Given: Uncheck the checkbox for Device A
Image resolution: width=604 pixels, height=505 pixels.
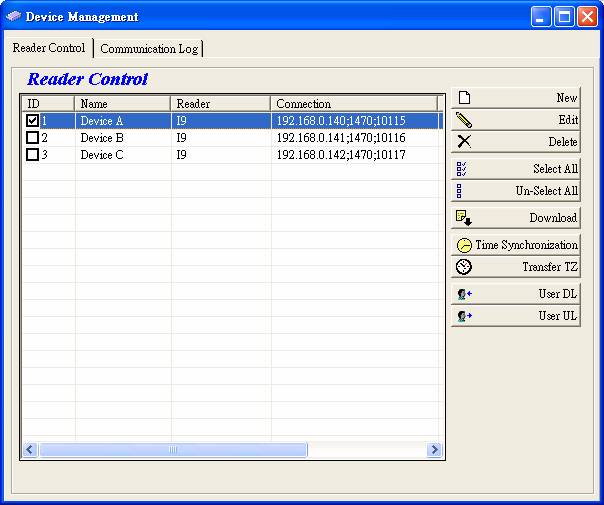Looking at the screenshot, I should pos(32,121).
